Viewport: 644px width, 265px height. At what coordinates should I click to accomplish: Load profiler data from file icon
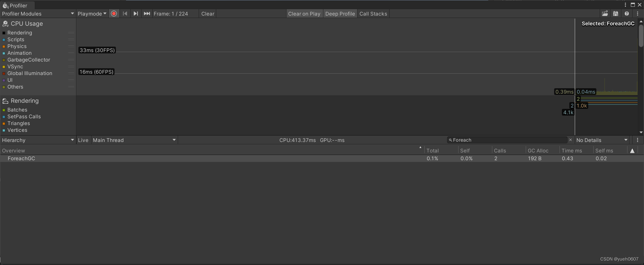click(605, 14)
